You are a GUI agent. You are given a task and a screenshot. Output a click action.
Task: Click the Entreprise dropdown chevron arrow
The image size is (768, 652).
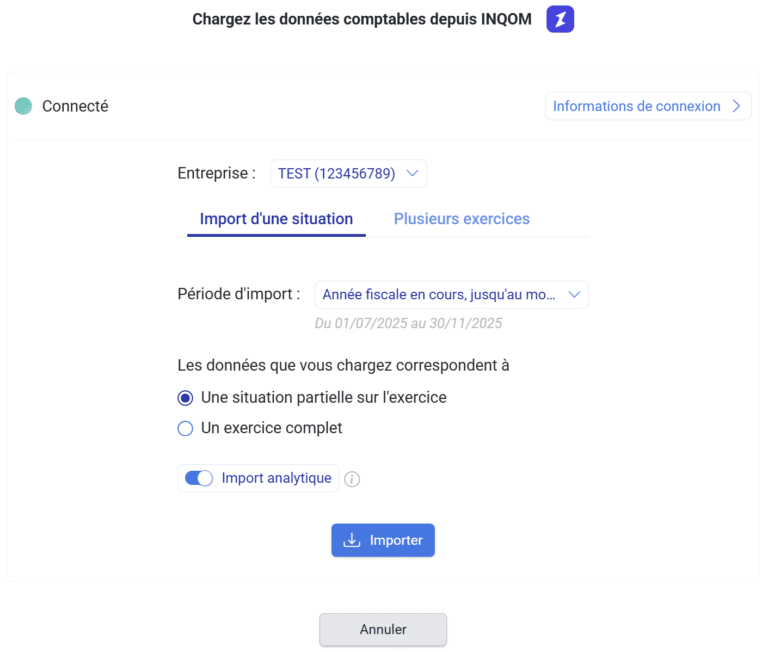click(x=413, y=173)
